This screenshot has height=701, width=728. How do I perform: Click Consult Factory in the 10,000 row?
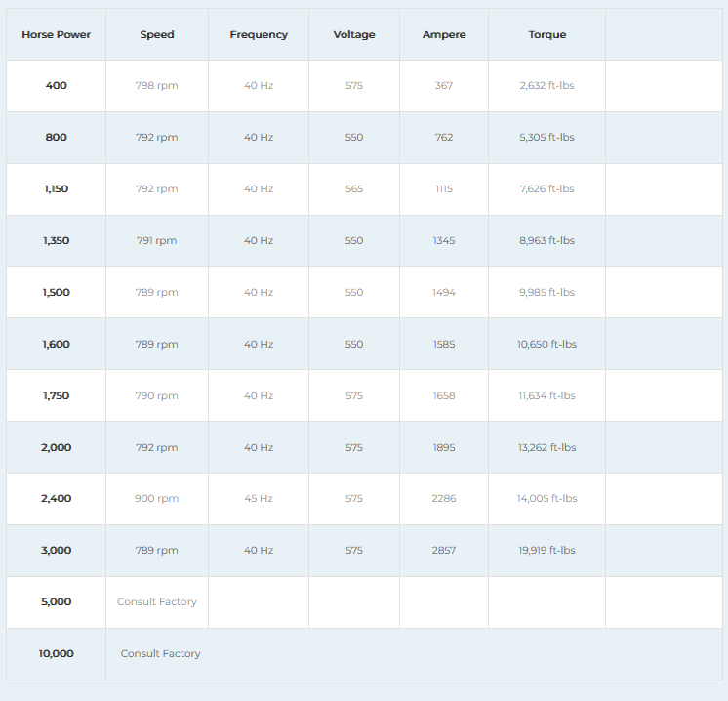pyautogui.click(x=160, y=654)
